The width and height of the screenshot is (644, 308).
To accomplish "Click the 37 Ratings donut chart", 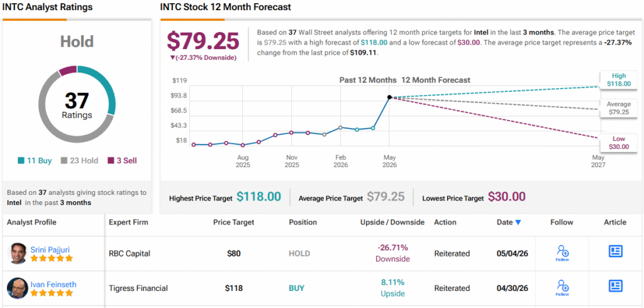I will 77,104.
